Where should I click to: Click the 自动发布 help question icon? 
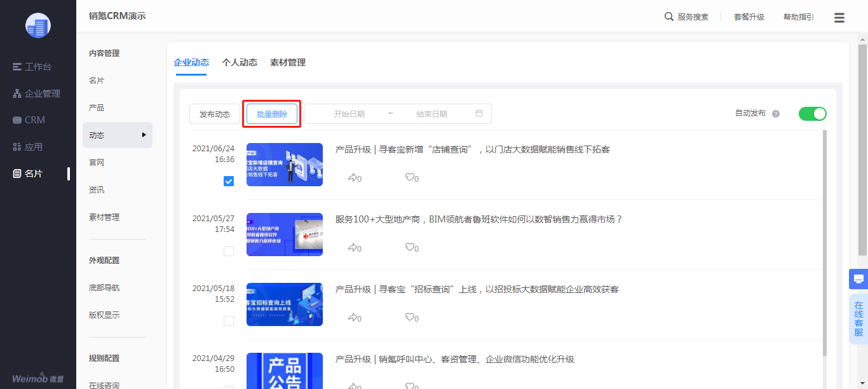tap(776, 114)
